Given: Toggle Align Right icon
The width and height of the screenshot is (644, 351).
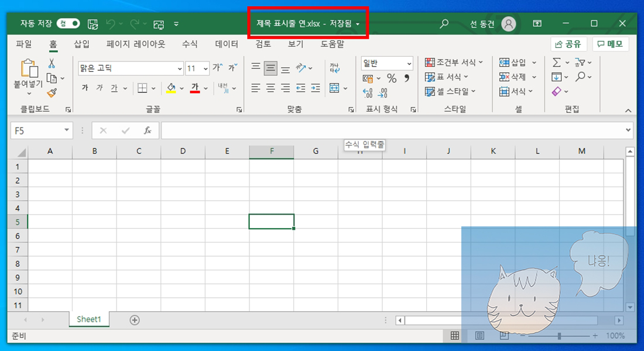Looking at the screenshot, I should pos(286,88).
